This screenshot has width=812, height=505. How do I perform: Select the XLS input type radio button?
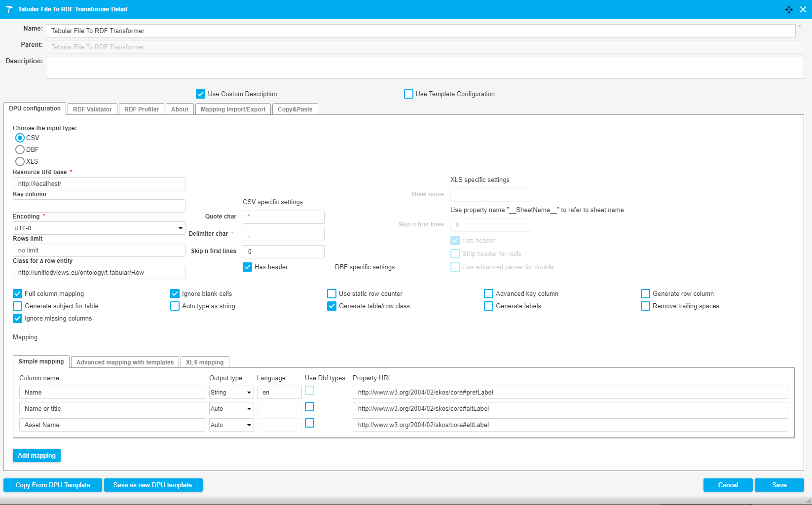point(20,161)
